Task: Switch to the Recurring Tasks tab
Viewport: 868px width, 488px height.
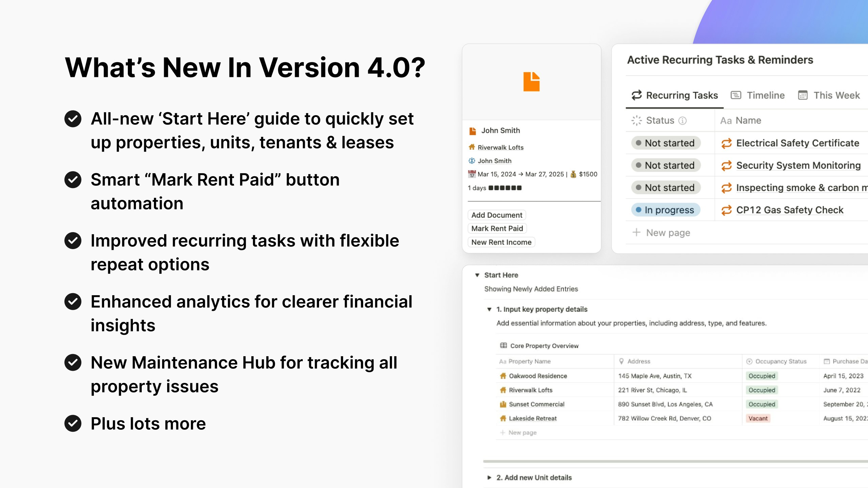Action: click(675, 95)
